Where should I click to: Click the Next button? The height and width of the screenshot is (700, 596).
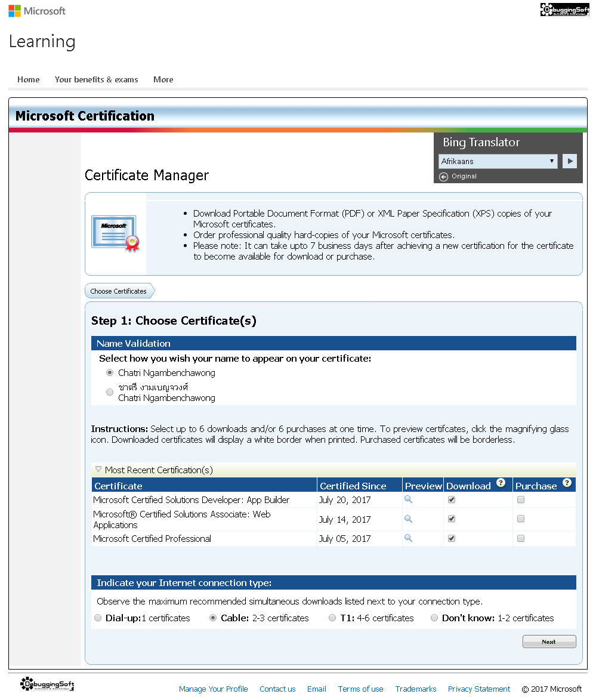(549, 642)
